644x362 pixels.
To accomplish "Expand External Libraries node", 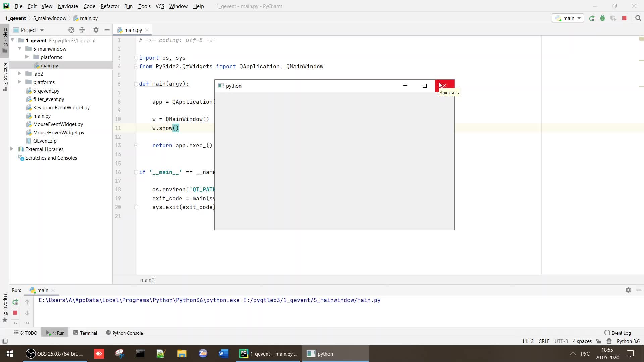I will [x=12, y=149].
